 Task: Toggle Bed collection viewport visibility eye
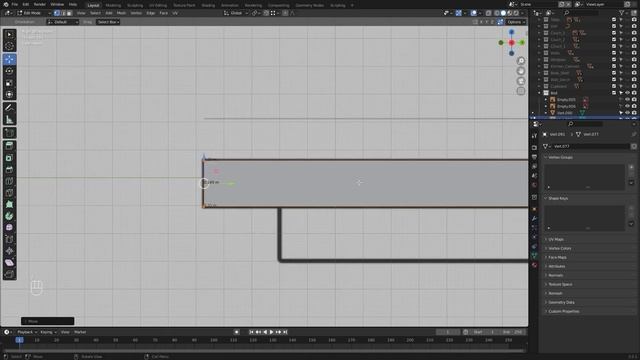[x=627, y=93]
